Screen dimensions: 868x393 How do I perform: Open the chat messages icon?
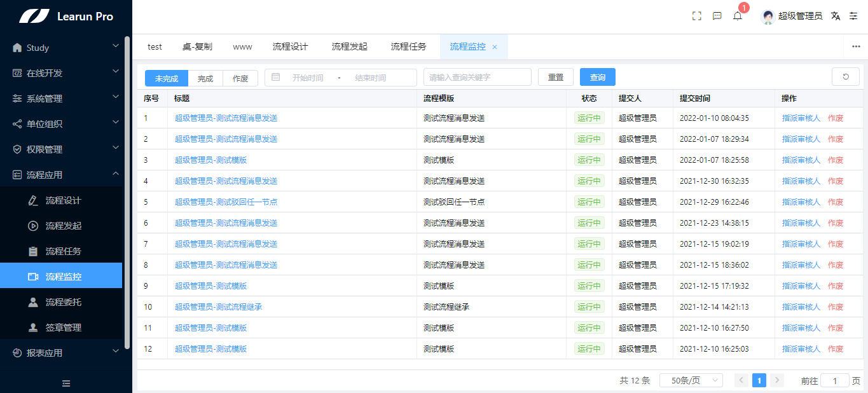coord(717,17)
